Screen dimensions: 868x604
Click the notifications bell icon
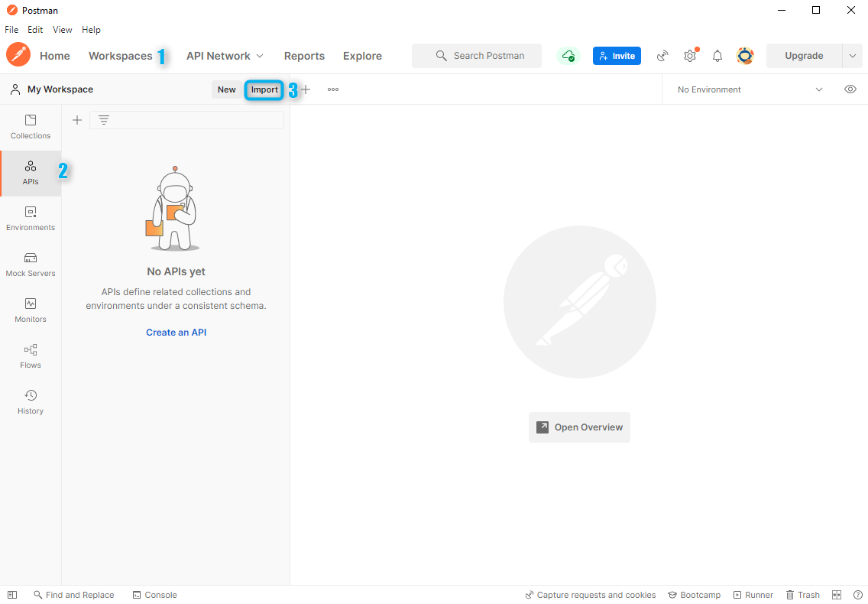717,56
